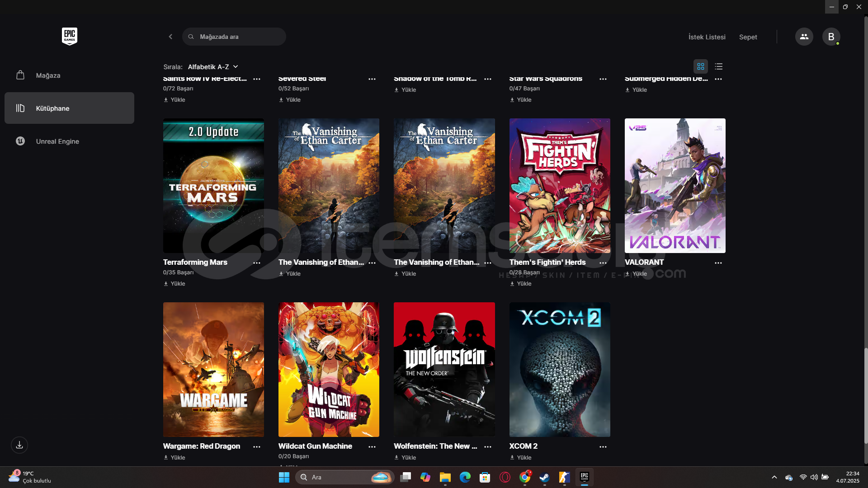Screen dimensions: 868x488
Task: Go back with the arrow button
Action: click(170, 37)
